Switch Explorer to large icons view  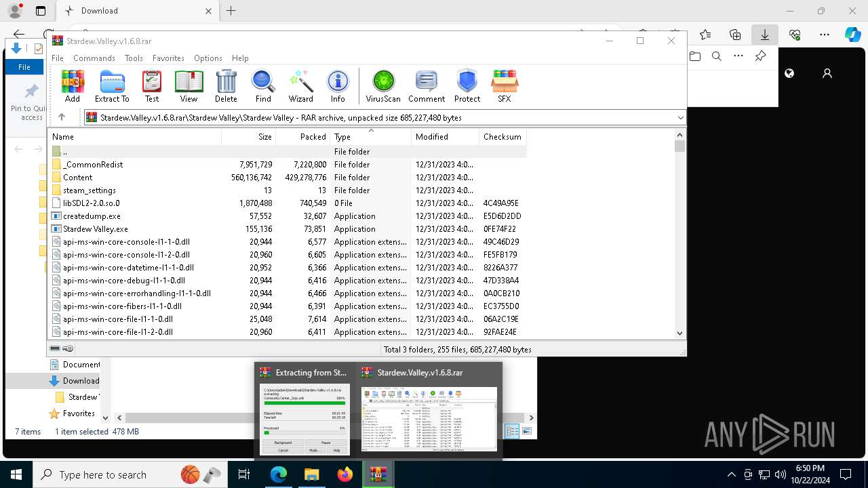pos(527,431)
